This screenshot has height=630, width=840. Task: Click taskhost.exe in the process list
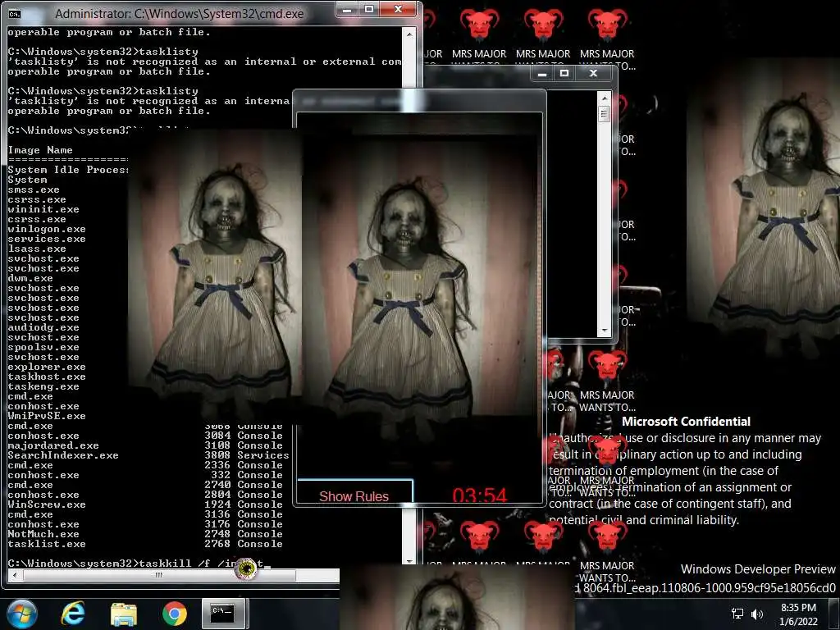[x=47, y=377]
